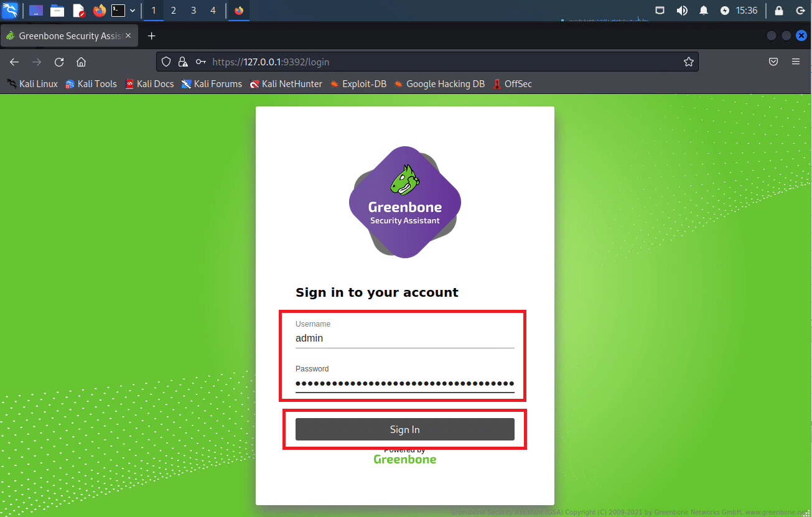Switch to workspace 1
The image size is (812, 517).
click(x=154, y=11)
